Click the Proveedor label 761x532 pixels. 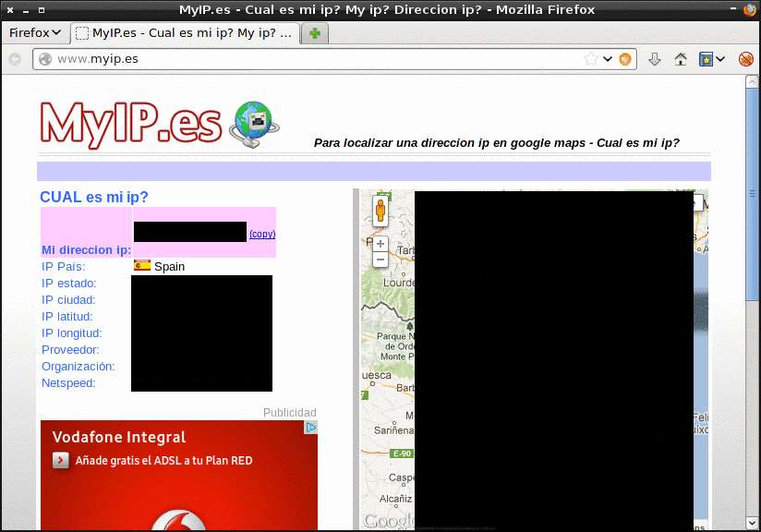pos(70,350)
